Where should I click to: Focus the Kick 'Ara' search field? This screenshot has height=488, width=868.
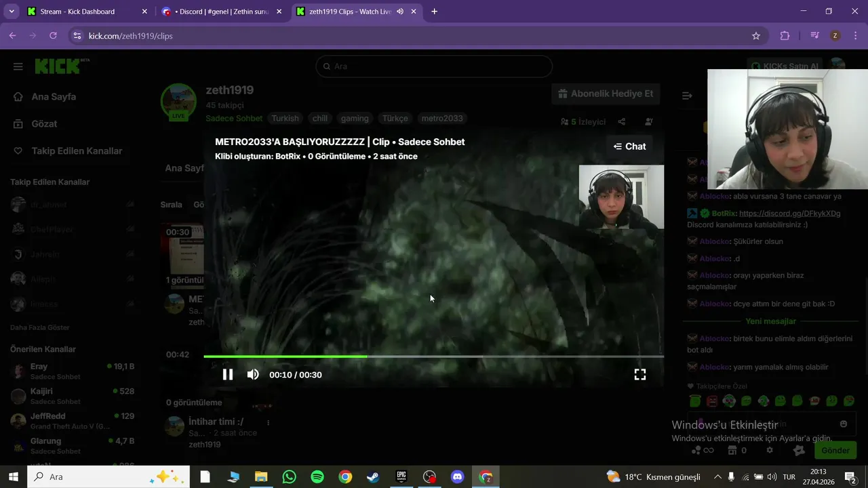pyautogui.click(x=434, y=66)
